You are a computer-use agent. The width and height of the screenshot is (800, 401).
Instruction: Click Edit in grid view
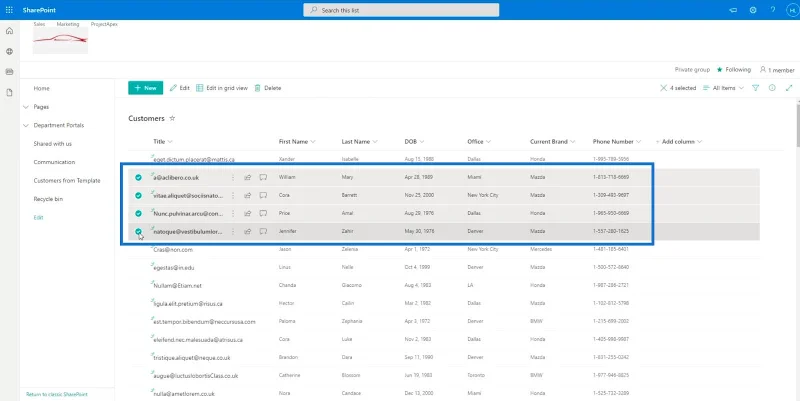pyautogui.click(x=222, y=88)
